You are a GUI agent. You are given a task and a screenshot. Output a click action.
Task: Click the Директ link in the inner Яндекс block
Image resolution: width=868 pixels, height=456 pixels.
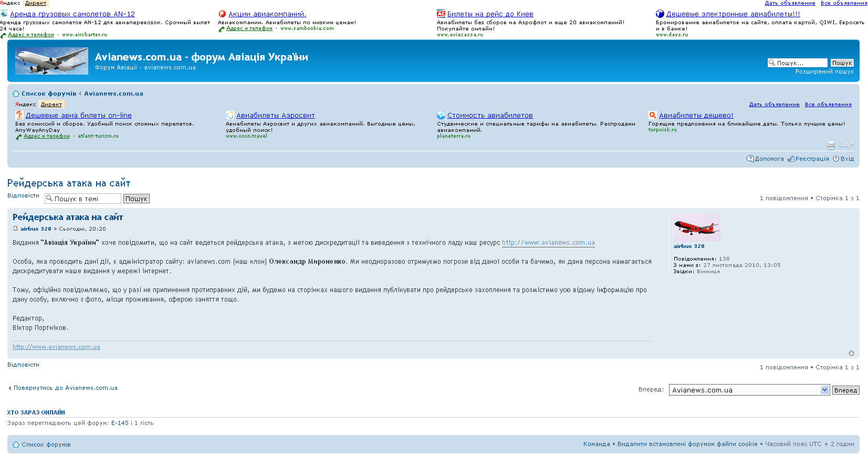[51, 105]
